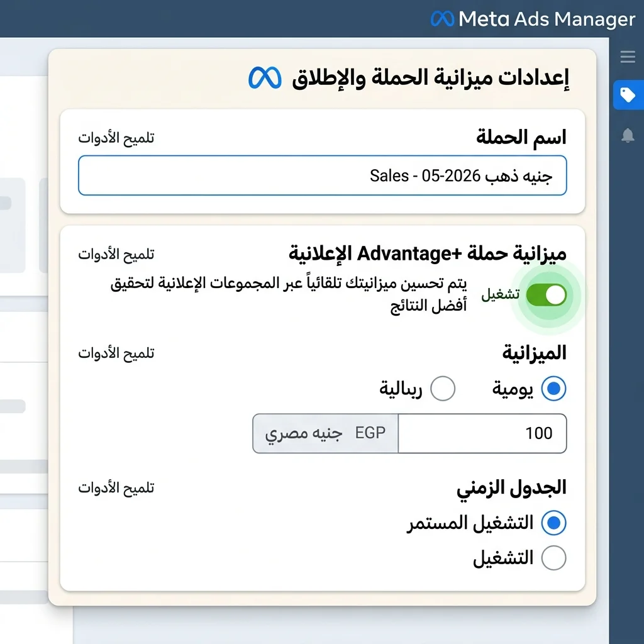Open تلميح الأدوات tooltip for الجدول الزمني
This screenshot has height=644, width=644.
point(116,488)
